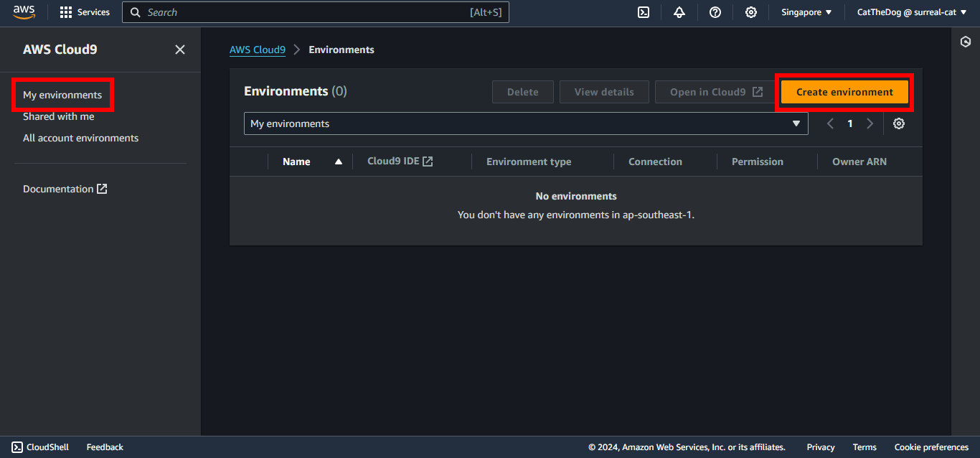Close the AWS Cloud9 side navigation
This screenshot has height=458, width=980.
[180, 50]
